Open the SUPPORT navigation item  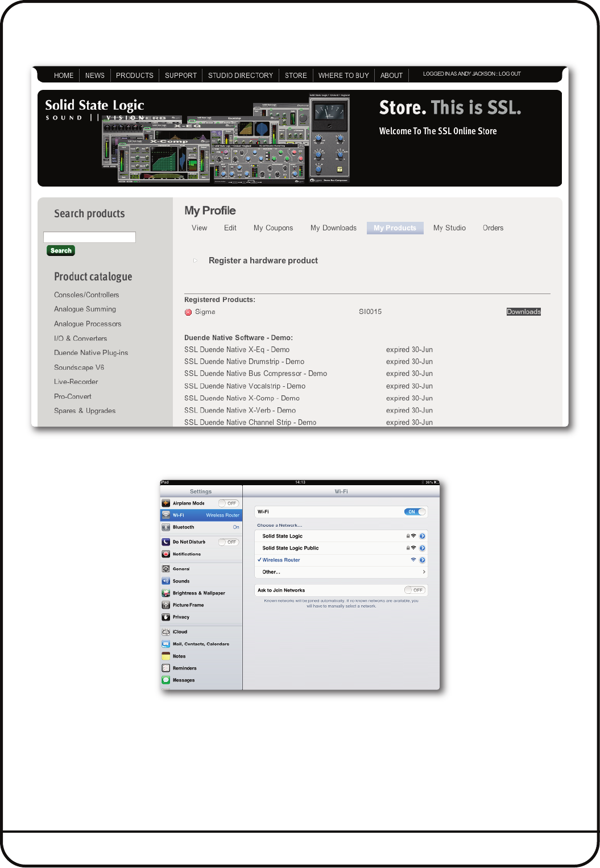[181, 76]
